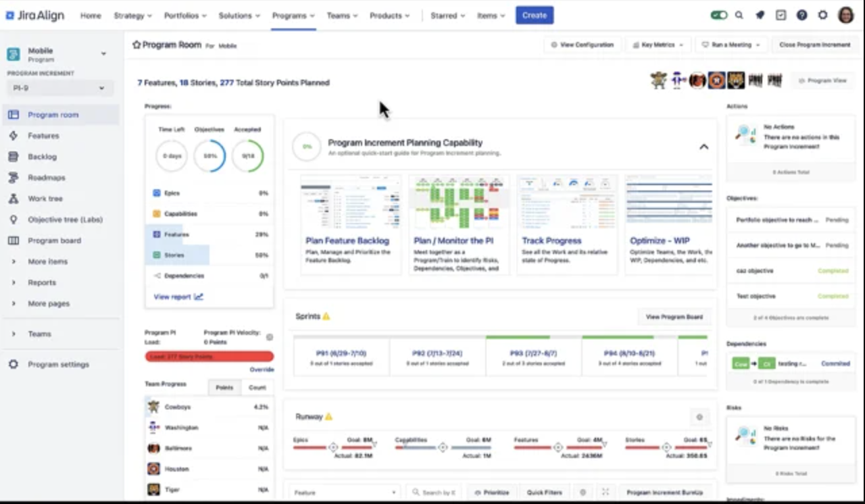Click the Jira Align logo
This screenshot has width=865, height=504.
[x=35, y=15]
